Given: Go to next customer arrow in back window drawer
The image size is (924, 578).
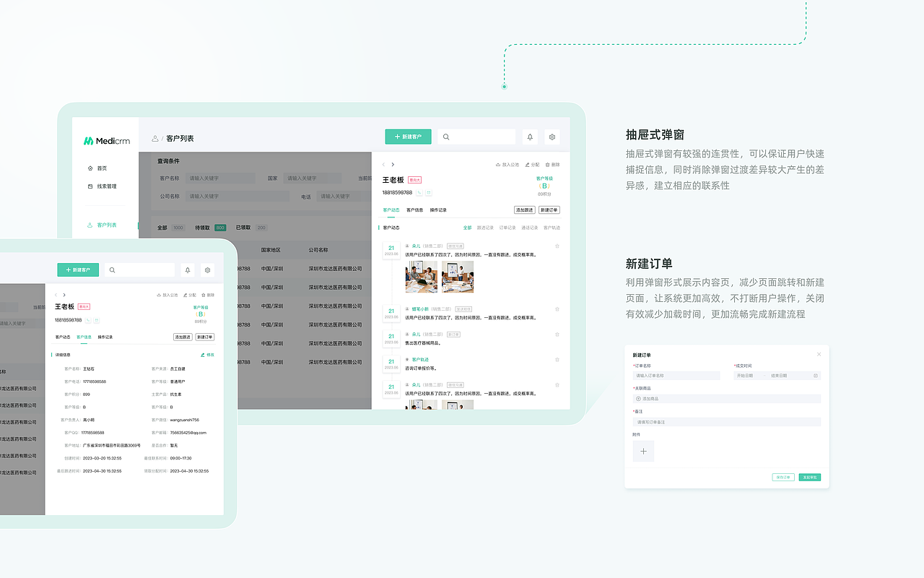Looking at the screenshot, I should click(x=393, y=165).
